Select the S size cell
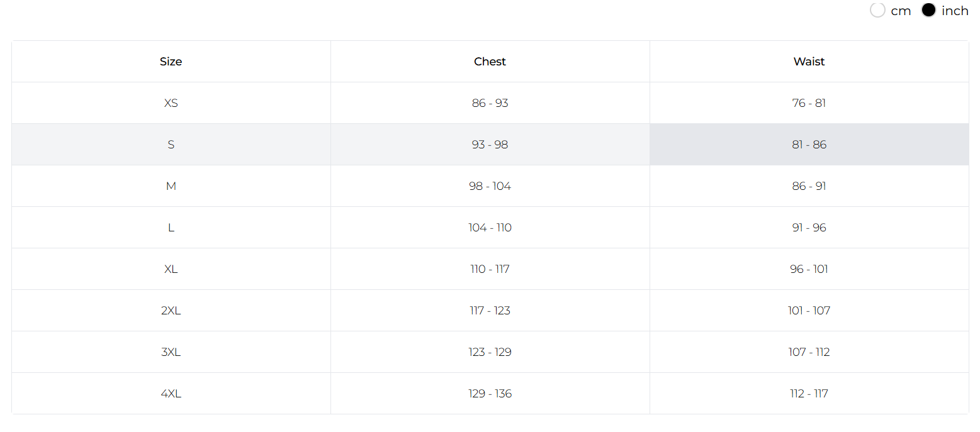 point(171,145)
